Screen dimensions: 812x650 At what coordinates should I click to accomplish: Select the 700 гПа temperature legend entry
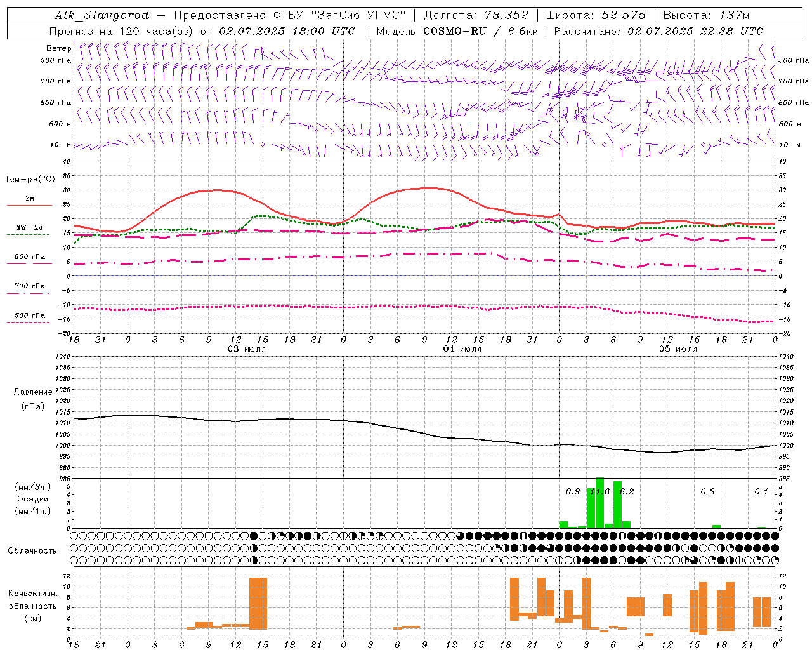[30, 286]
